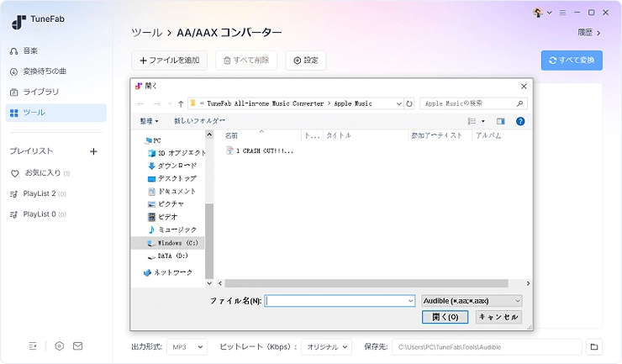
Task: Click ファイル名 input field
Action: tap(340, 301)
